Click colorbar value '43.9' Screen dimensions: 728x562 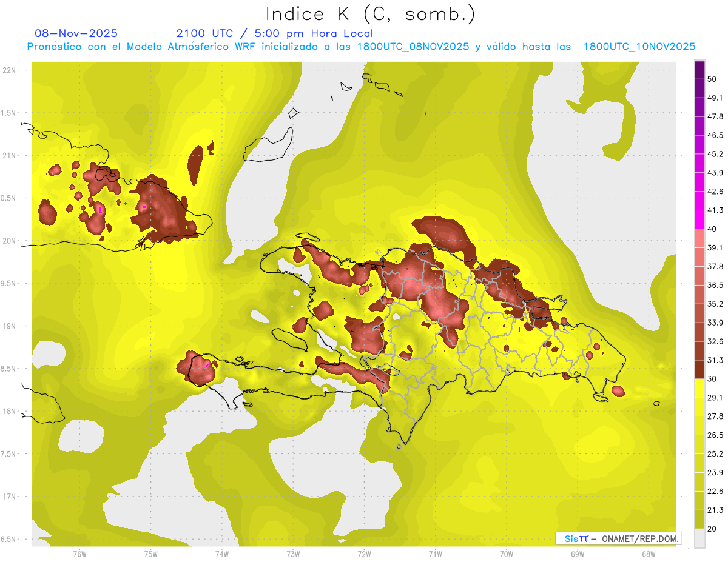coord(715,173)
